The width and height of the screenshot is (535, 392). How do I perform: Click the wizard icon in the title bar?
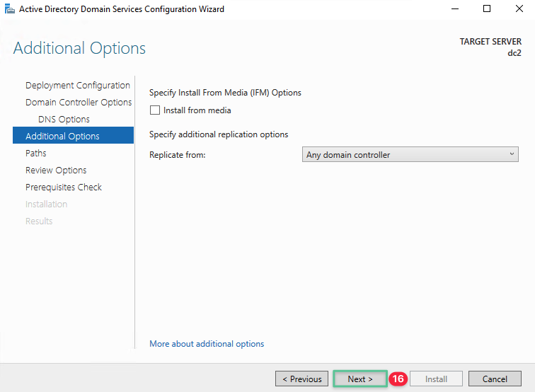(10, 9)
